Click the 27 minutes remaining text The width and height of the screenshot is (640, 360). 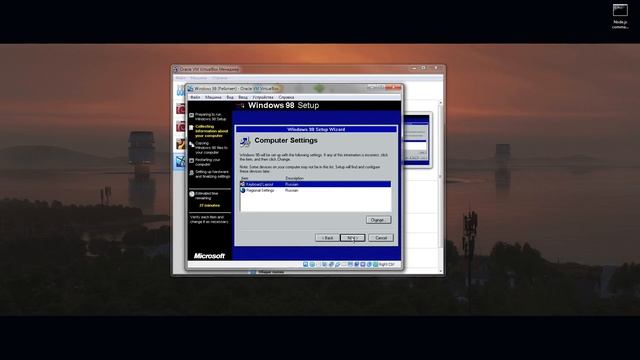pos(210,206)
